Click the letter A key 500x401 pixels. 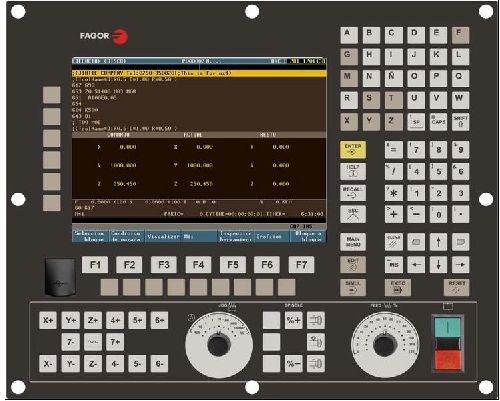coord(349,35)
